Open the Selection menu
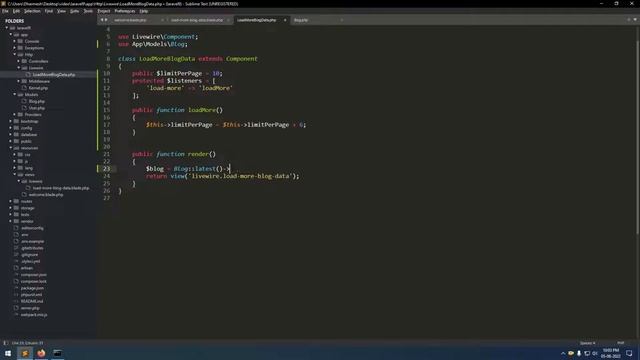This screenshot has width=640, height=360. [32, 11]
